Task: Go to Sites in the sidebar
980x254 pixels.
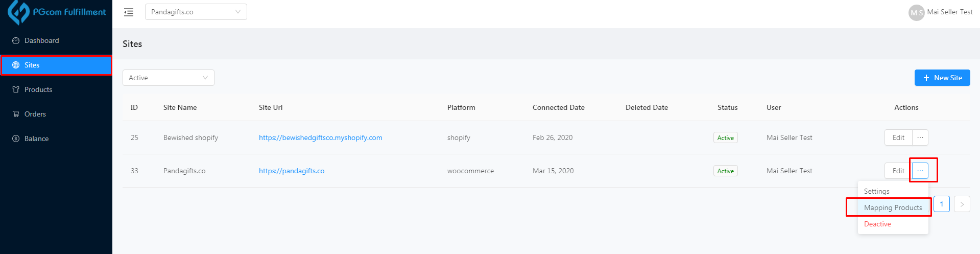Action: [x=32, y=65]
